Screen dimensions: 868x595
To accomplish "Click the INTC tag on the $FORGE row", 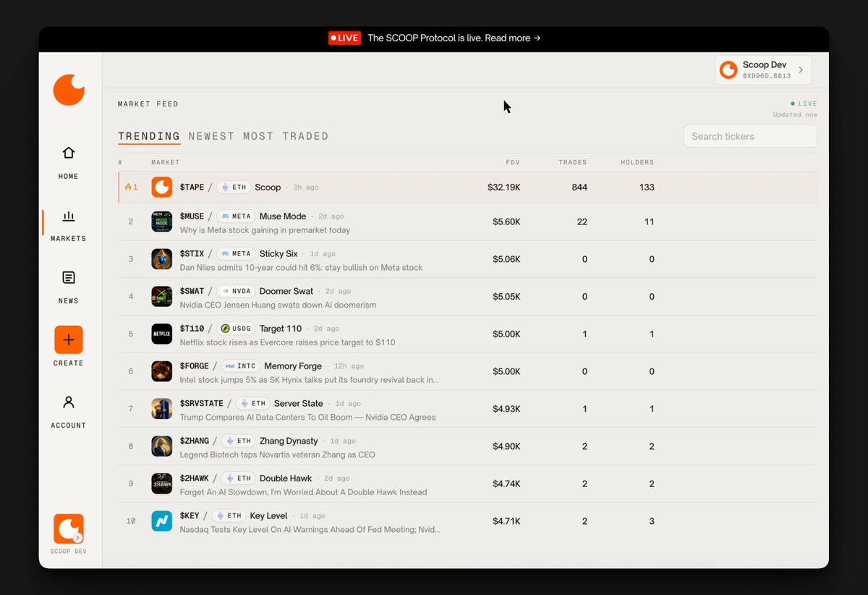I will [x=240, y=366].
